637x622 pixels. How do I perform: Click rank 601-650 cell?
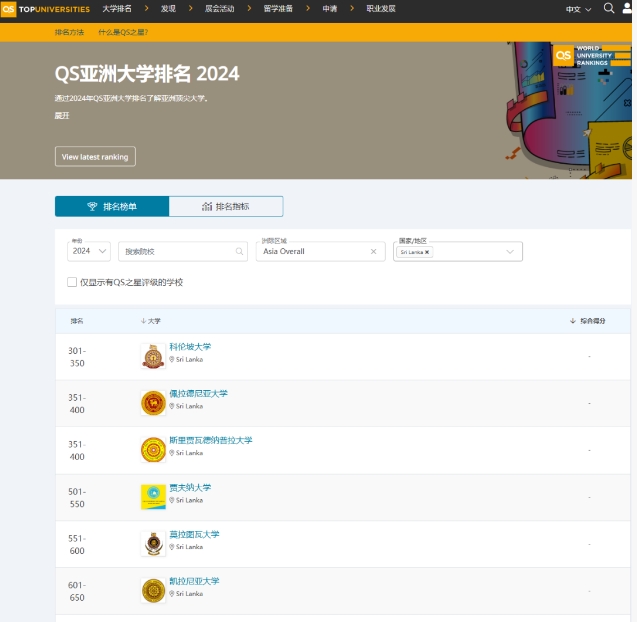(x=77, y=591)
